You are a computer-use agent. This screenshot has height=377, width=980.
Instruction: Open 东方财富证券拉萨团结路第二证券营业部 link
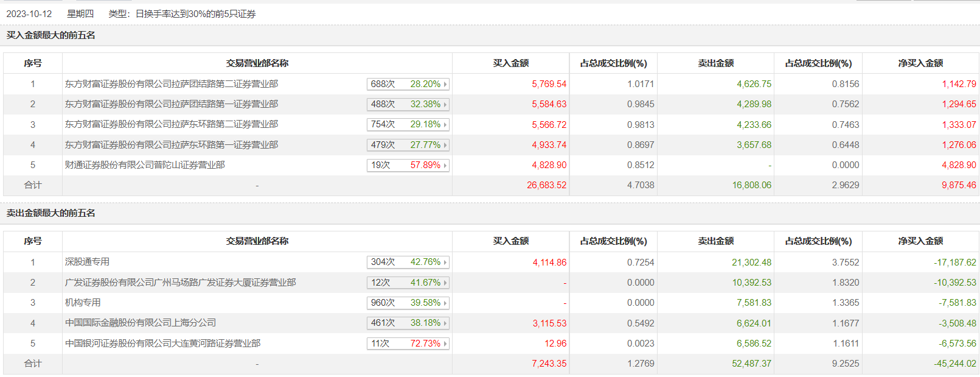click(172, 84)
